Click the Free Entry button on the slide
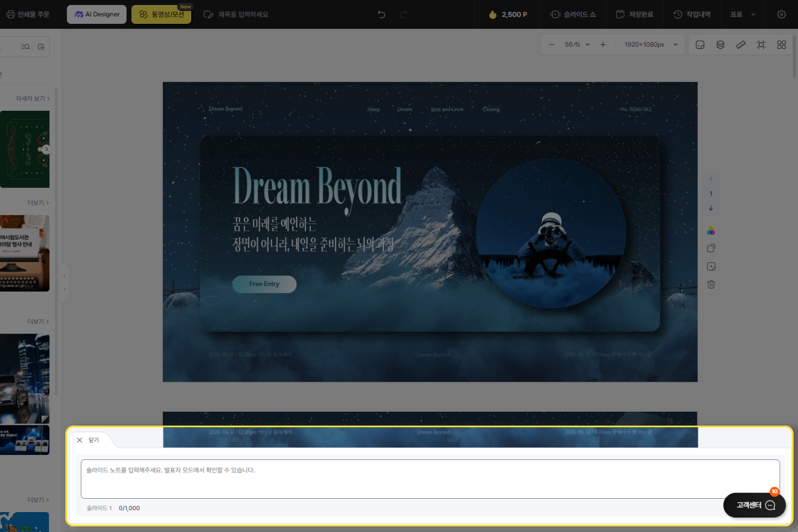This screenshot has height=532, width=798. click(264, 284)
